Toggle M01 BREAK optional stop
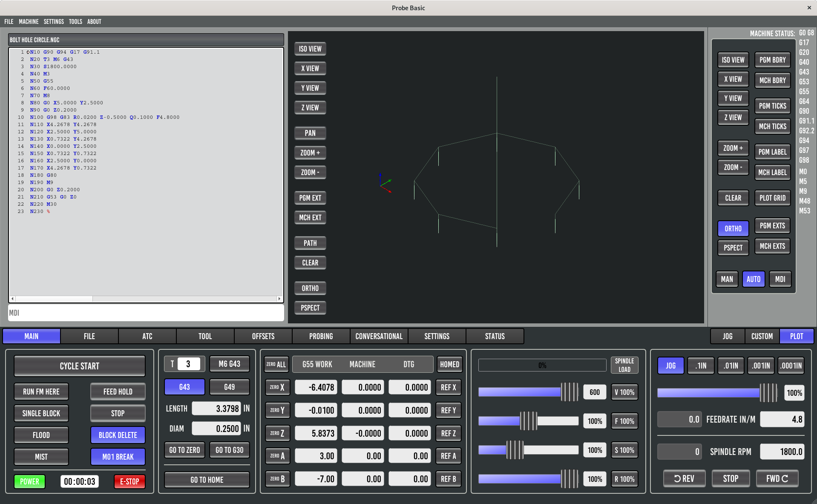817x504 pixels. coord(118,457)
